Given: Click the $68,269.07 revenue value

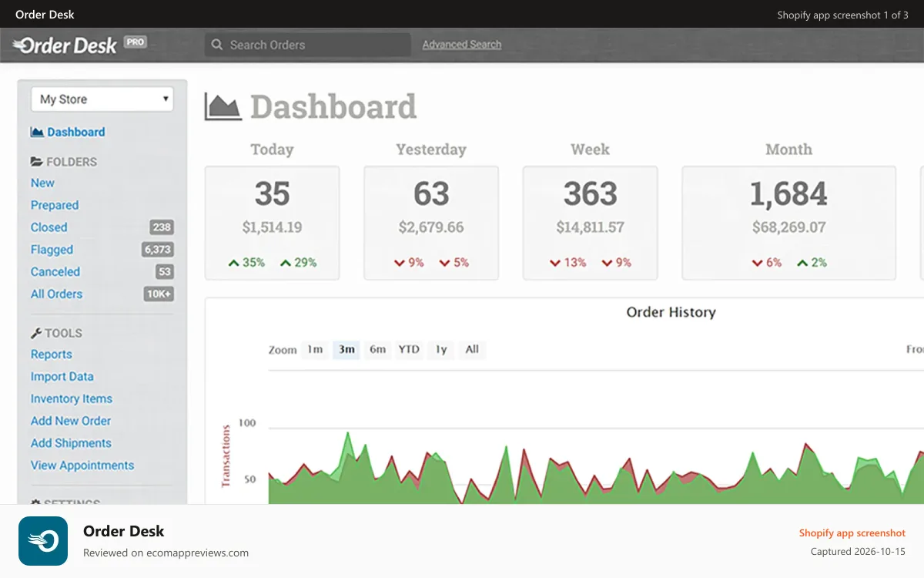Looking at the screenshot, I should [789, 227].
